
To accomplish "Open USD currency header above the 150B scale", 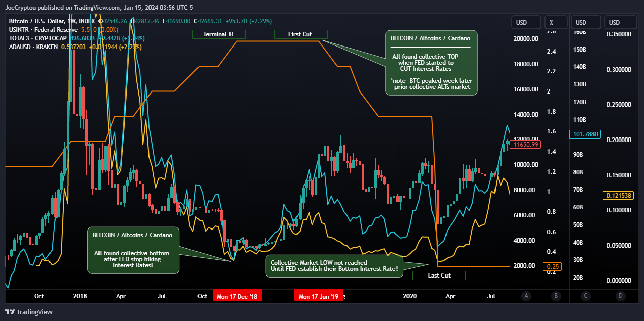I will (585, 22).
